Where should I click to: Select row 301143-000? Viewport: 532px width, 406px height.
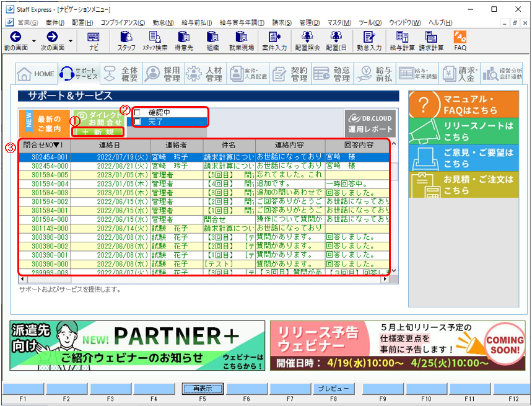coord(204,228)
